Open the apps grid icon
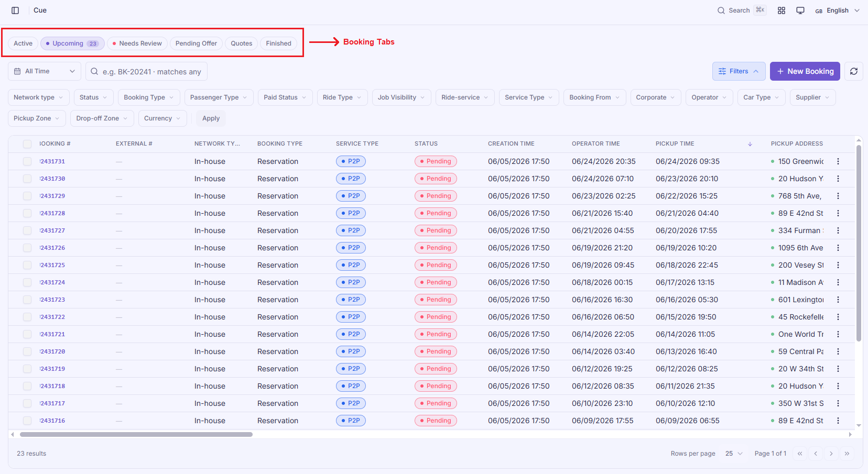This screenshot has width=868, height=474. tap(782, 10)
